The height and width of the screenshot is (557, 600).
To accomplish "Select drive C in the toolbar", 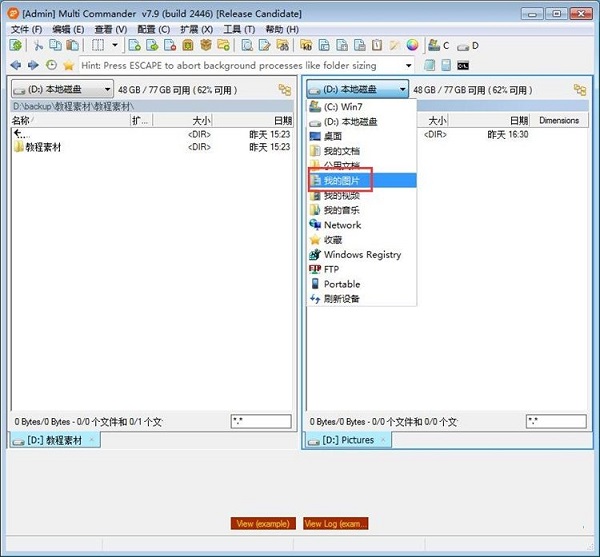I will 439,46.
